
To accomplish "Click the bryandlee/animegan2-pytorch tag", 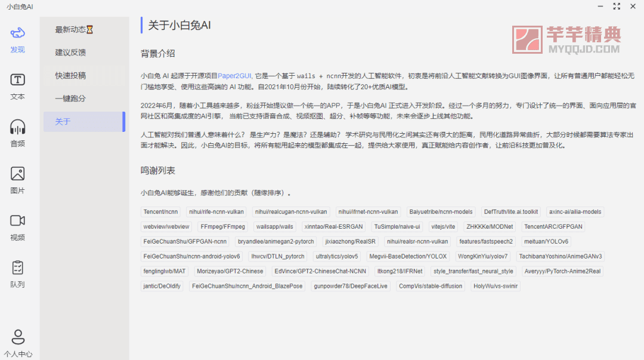I will click(x=276, y=242).
